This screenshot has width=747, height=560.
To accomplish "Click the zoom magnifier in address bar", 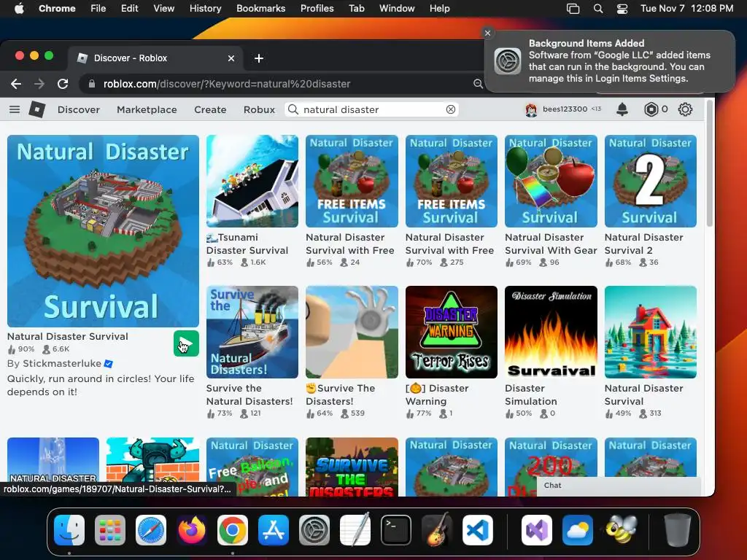I will point(478,84).
